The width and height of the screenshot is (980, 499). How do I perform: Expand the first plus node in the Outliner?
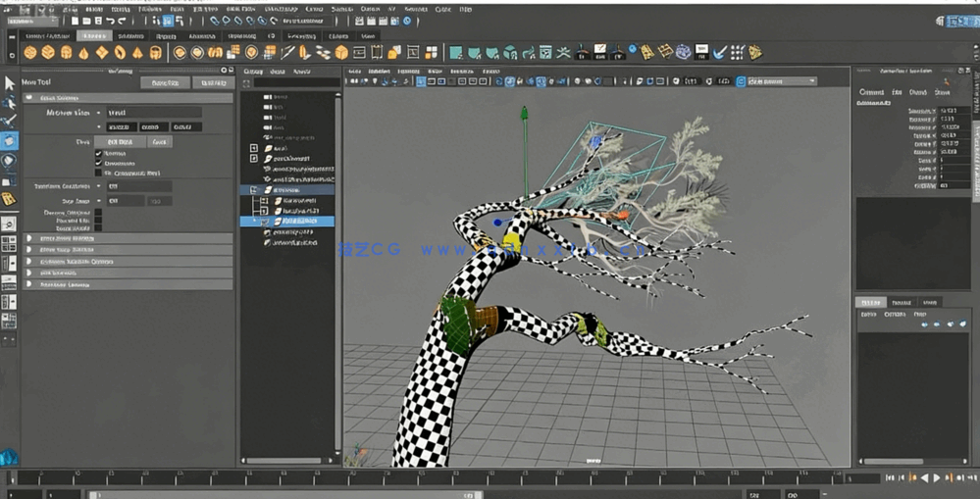pos(254,148)
